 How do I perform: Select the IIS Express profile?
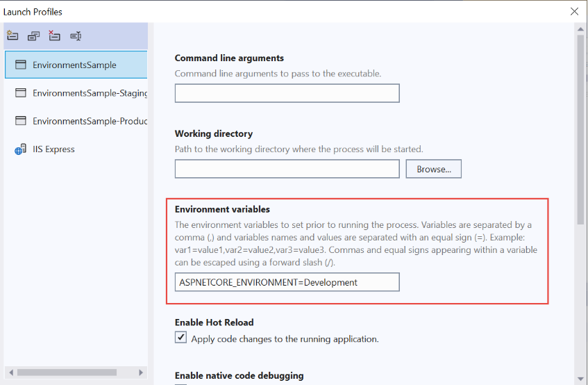(76, 149)
